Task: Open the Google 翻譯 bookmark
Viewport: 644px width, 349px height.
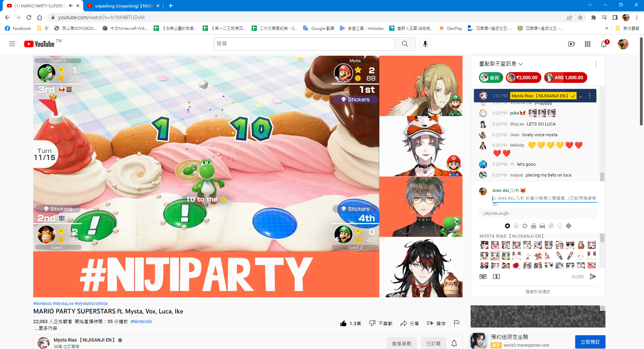Action: tap(319, 29)
